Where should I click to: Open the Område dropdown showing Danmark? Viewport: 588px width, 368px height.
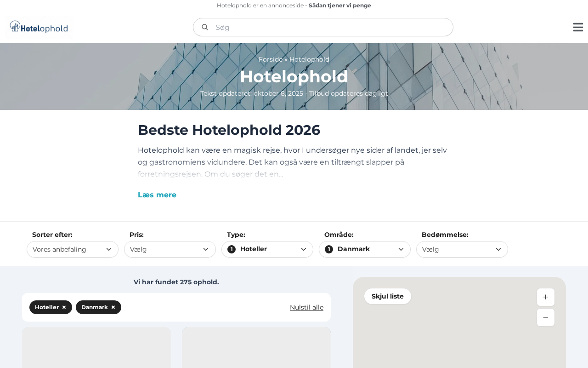click(365, 249)
